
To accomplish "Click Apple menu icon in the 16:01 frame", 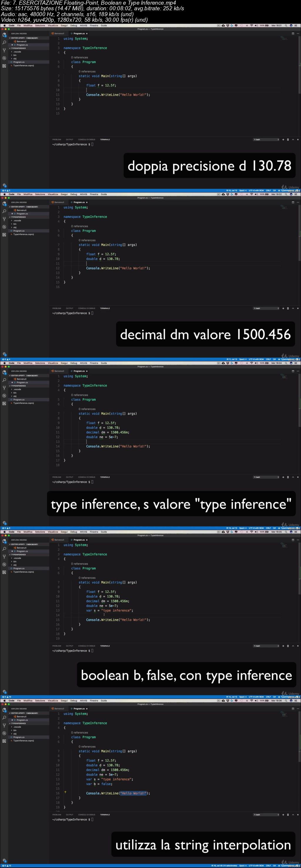I will point(4,25).
